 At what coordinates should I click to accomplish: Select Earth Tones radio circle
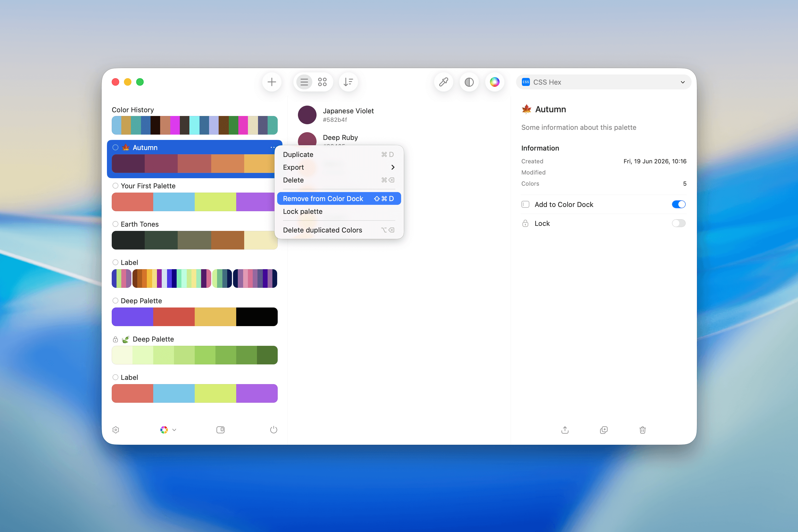click(115, 224)
